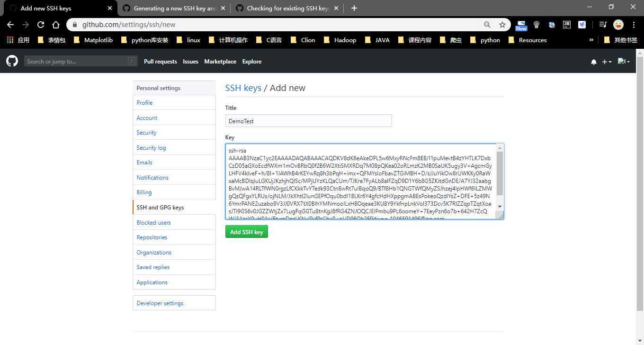Viewport: 644px width, 345px height.
Task: Open the extension with the New badge
Action: [521, 25]
